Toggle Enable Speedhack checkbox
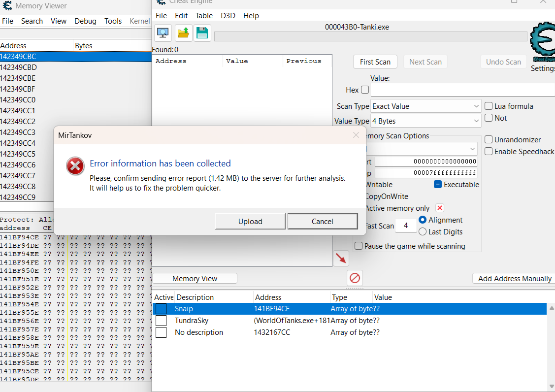 (x=489, y=151)
